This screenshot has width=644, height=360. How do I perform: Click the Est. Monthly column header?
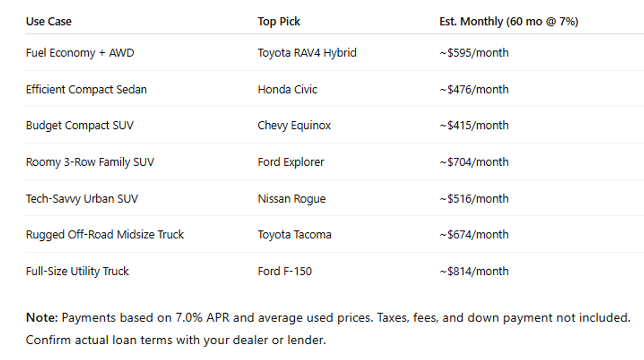(x=509, y=21)
